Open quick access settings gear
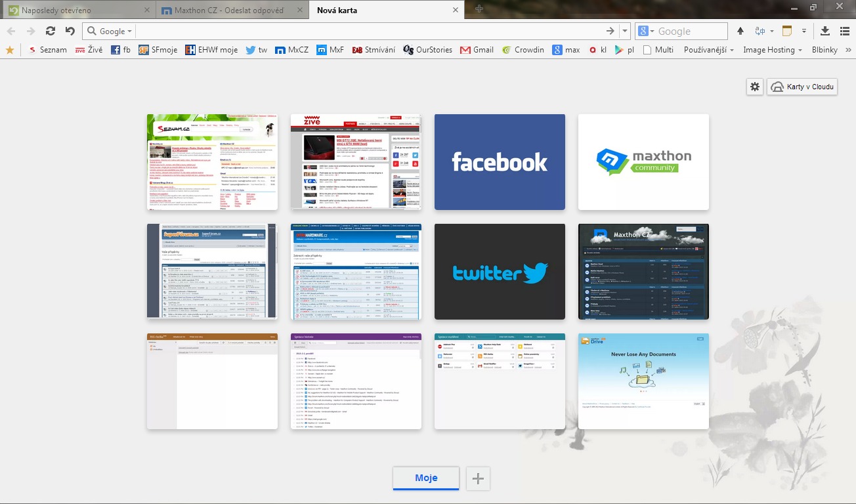This screenshot has width=856, height=504. (x=755, y=87)
